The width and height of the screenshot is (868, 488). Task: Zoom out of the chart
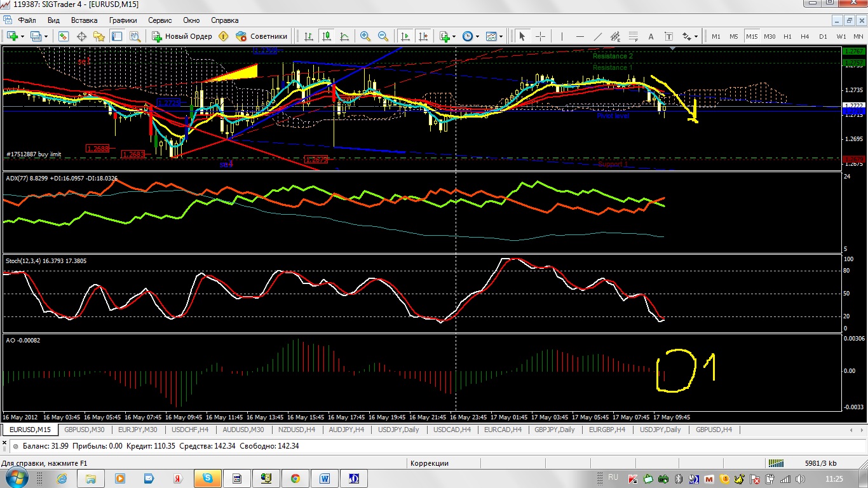tap(383, 36)
